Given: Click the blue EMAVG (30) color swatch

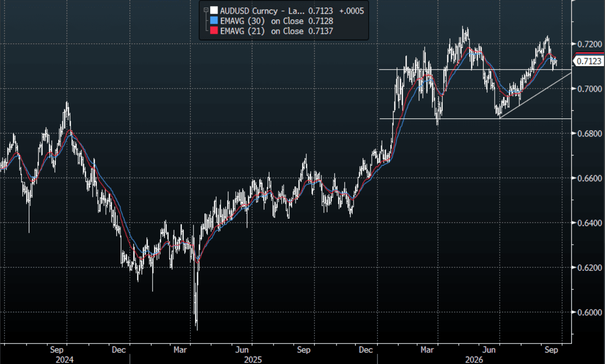Looking at the screenshot, I should click(214, 21).
